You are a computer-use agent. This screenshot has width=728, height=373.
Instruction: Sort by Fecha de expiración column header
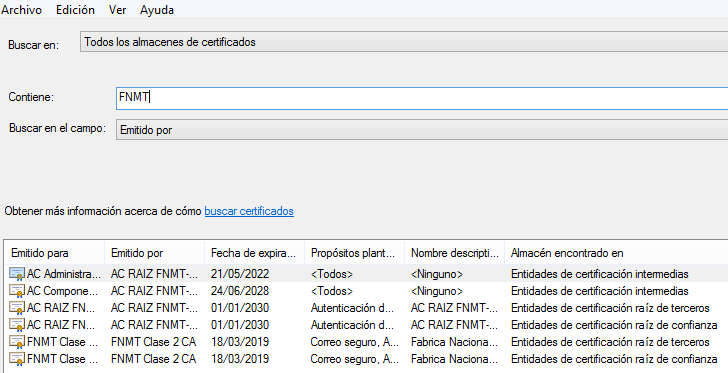tap(254, 253)
